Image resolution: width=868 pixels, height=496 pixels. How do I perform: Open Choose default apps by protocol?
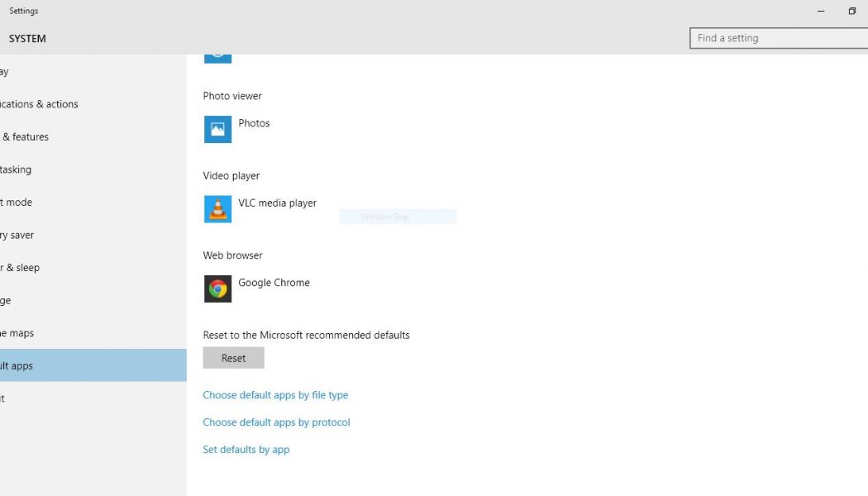[276, 422]
